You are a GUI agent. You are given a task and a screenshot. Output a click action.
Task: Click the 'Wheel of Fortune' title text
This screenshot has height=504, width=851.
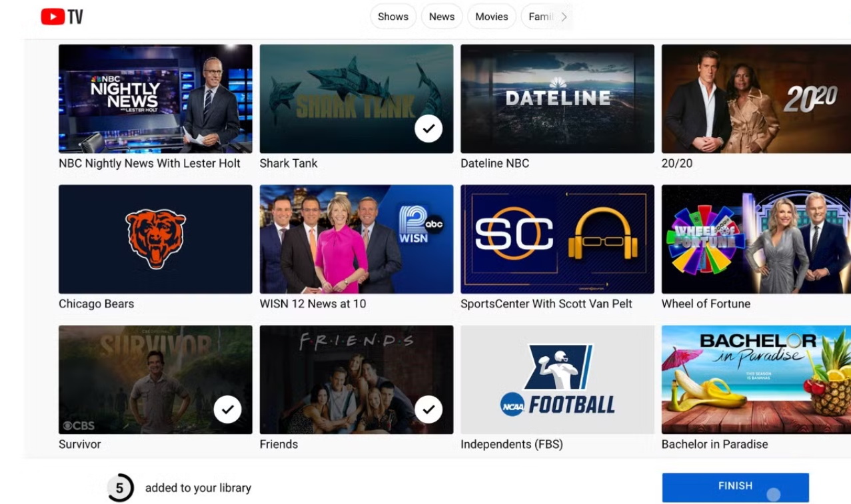click(x=706, y=304)
